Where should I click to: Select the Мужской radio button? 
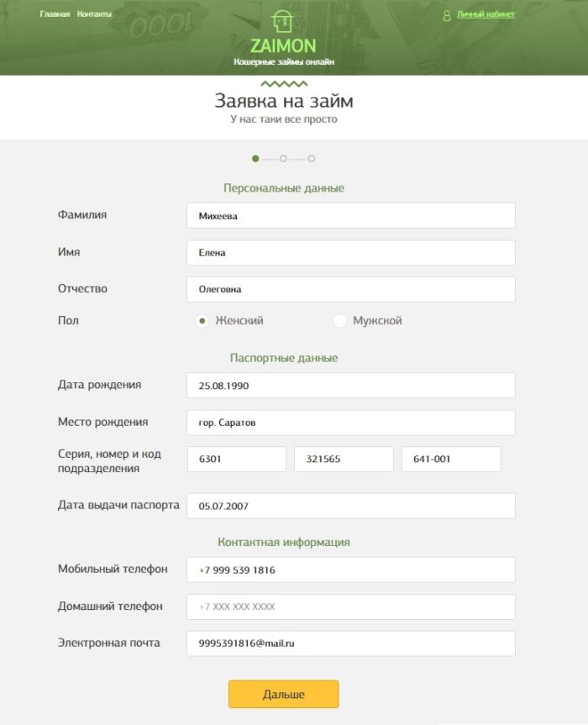click(339, 320)
